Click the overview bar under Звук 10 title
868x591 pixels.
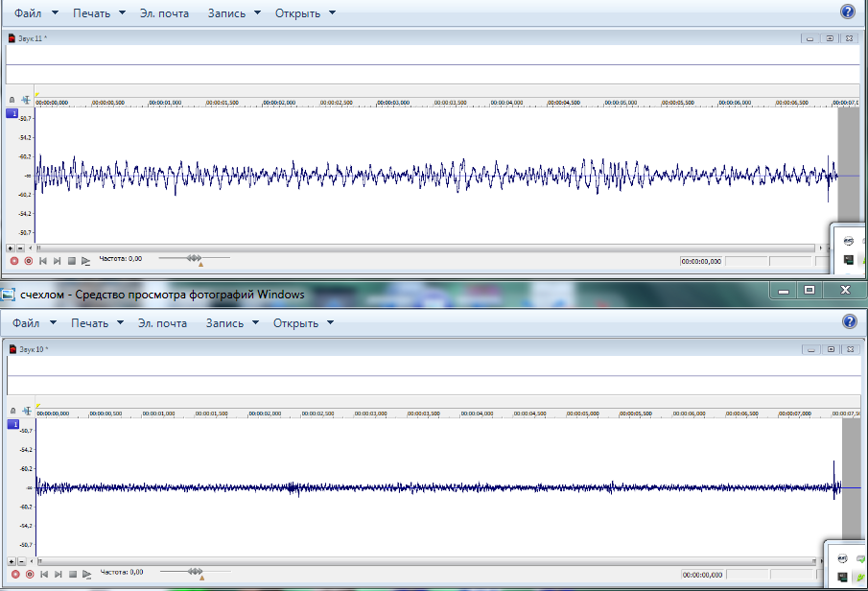coord(434,375)
